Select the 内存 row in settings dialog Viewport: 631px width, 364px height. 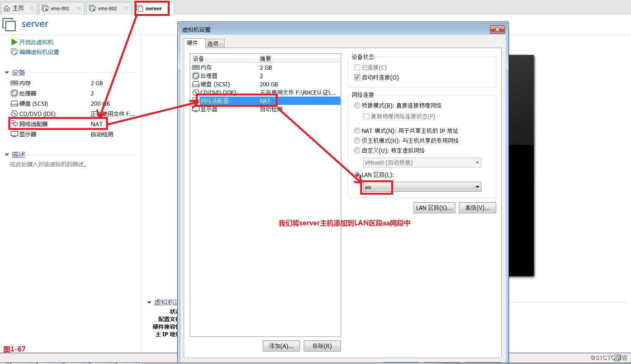(x=265, y=67)
